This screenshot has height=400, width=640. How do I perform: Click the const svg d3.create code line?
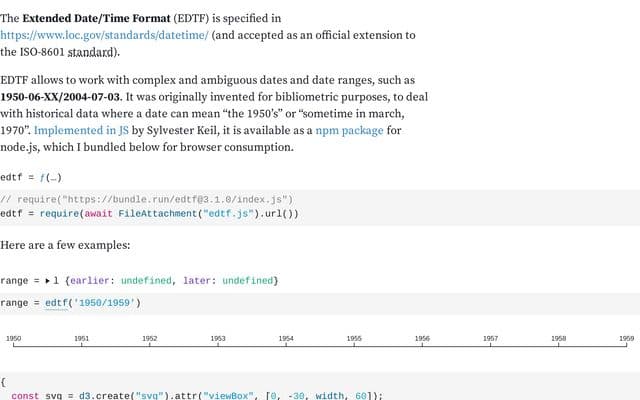(197, 396)
